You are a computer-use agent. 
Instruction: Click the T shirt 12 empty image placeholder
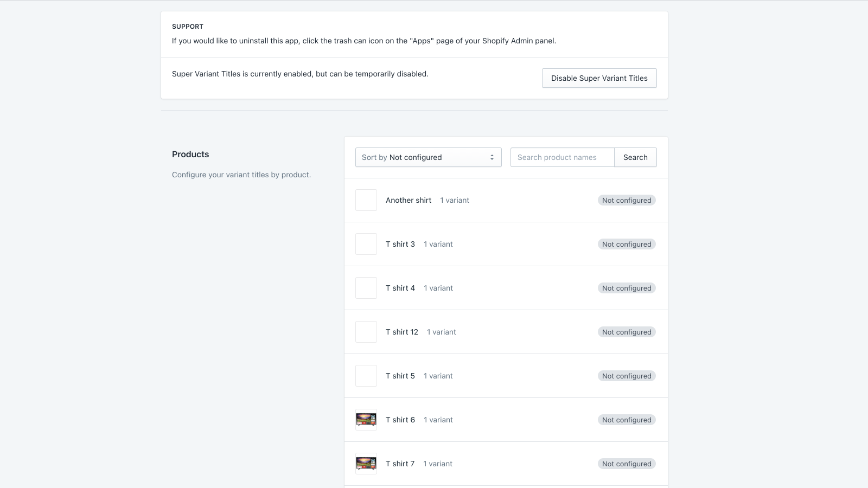pyautogui.click(x=366, y=332)
